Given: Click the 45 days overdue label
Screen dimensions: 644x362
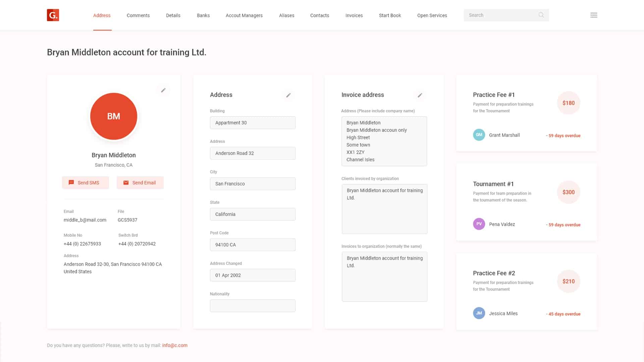Looking at the screenshot, I should click(x=563, y=314).
